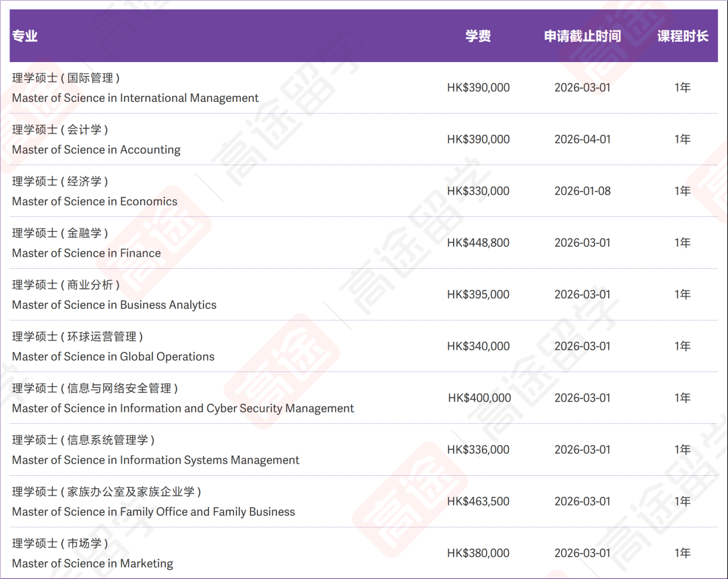Click the 2026-03-01 deadline for Cyber Security Management
Screen dimensions: 728x579
tap(582, 398)
